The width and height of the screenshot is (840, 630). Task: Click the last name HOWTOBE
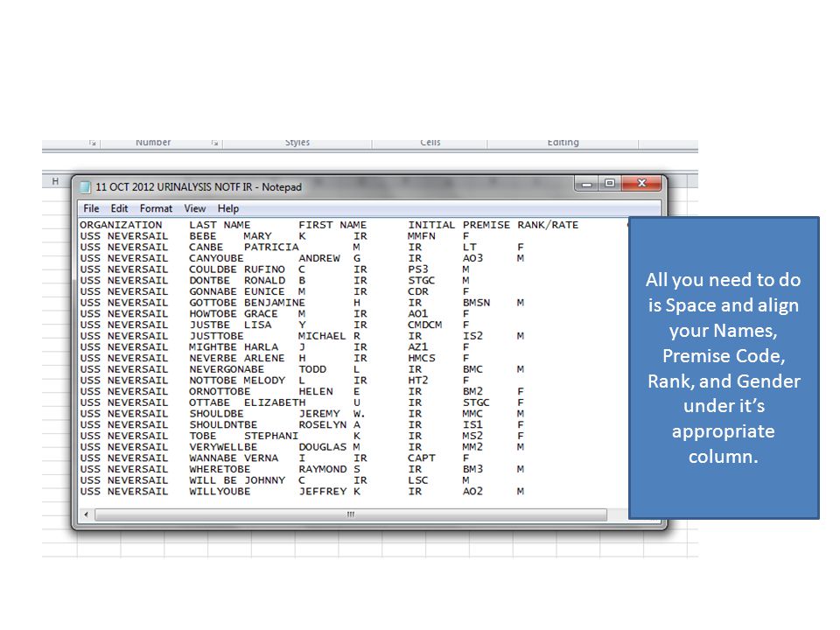(213, 314)
